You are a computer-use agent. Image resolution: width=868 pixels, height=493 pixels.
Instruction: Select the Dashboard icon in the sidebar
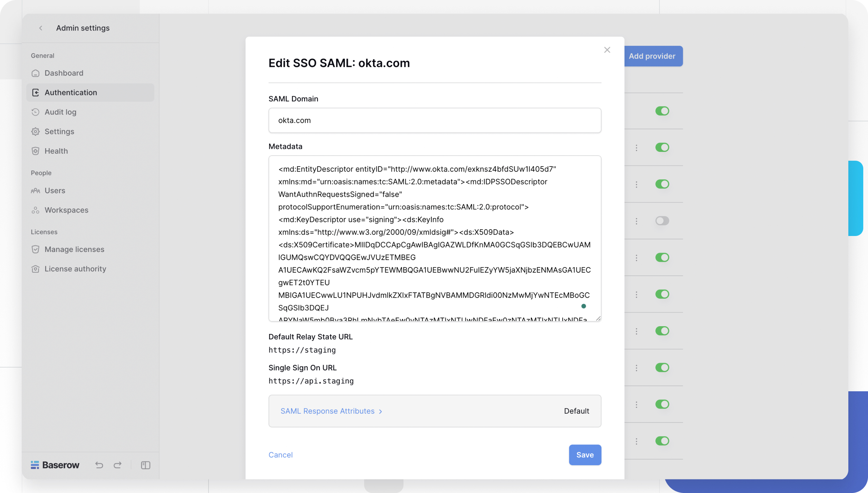coord(36,73)
